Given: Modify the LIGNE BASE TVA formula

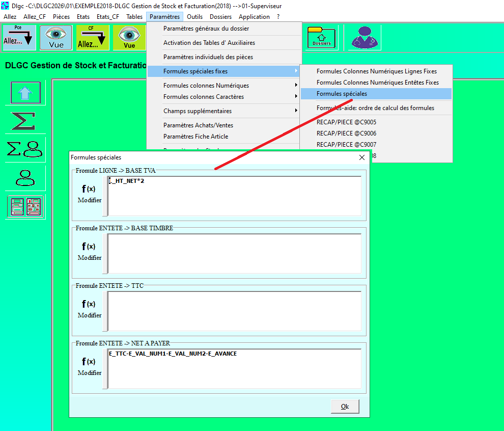Looking at the screenshot, I should (x=89, y=194).
